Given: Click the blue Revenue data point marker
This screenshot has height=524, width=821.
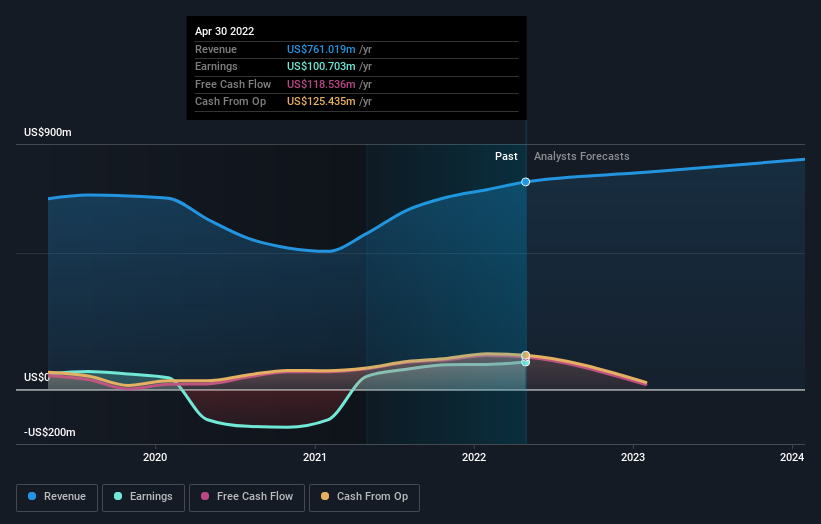Looking at the screenshot, I should 525,182.
